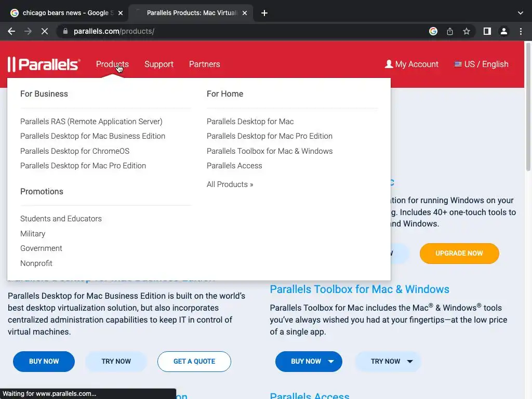
Task: Click BUY NOW for Business Edition
Action: tap(44, 362)
